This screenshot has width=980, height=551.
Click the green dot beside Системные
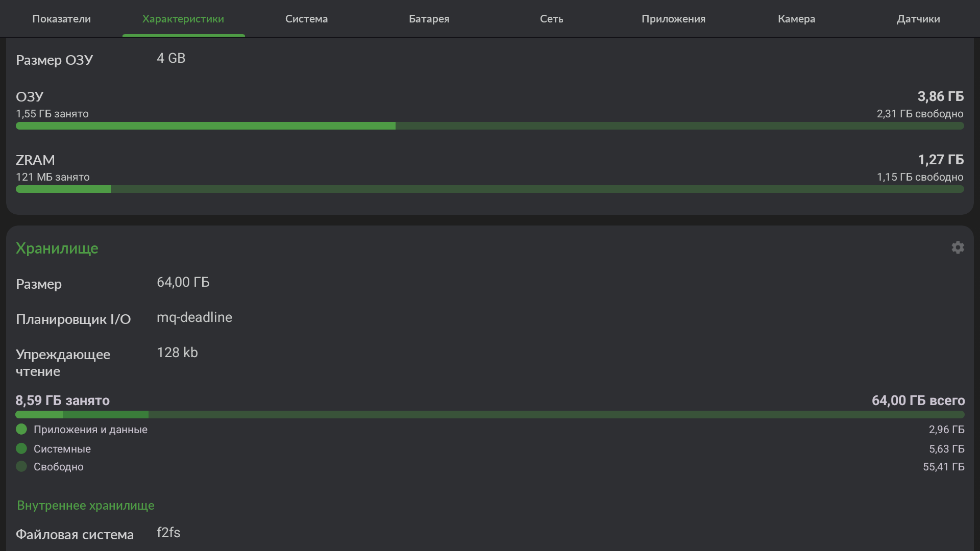coord(21,448)
